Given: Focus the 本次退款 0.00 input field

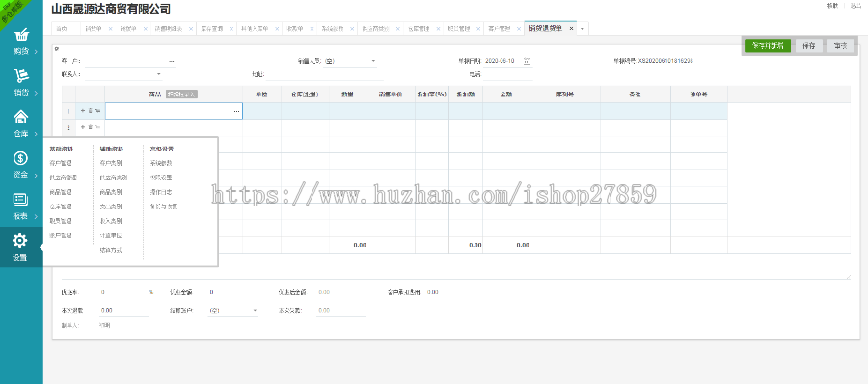Looking at the screenshot, I should coord(124,311).
